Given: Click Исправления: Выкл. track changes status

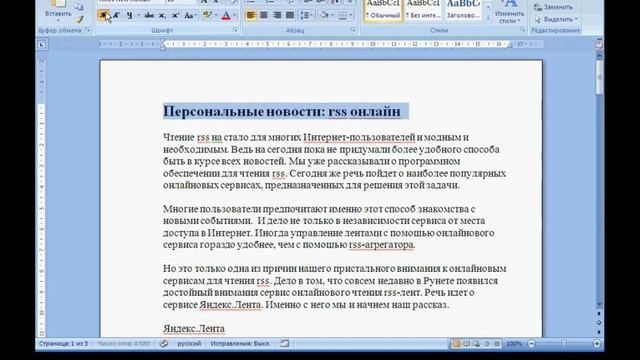Looking at the screenshot, I should click(x=240, y=344).
